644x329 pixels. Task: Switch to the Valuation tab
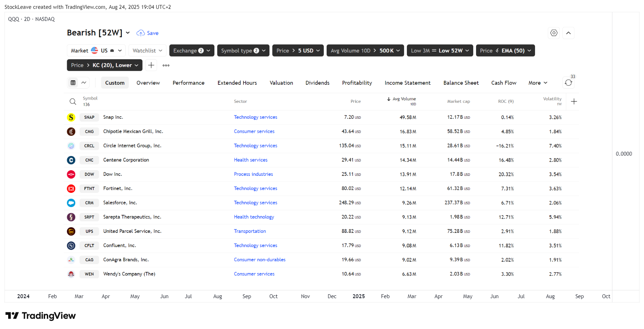(x=281, y=83)
